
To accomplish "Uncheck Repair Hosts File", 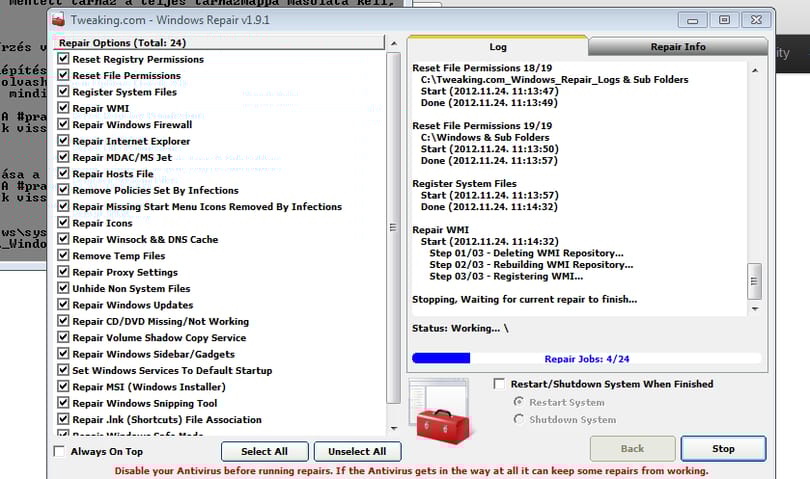I will [63, 173].
